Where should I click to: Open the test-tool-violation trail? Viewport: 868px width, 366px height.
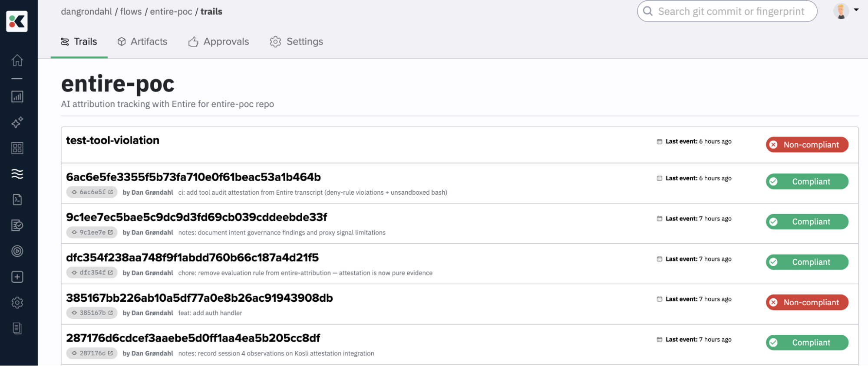click(112, 141)
